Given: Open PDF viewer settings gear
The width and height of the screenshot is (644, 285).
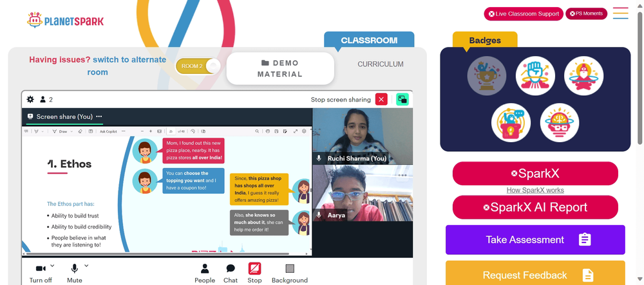Looking at the screenshot, I should coord(304,131).
